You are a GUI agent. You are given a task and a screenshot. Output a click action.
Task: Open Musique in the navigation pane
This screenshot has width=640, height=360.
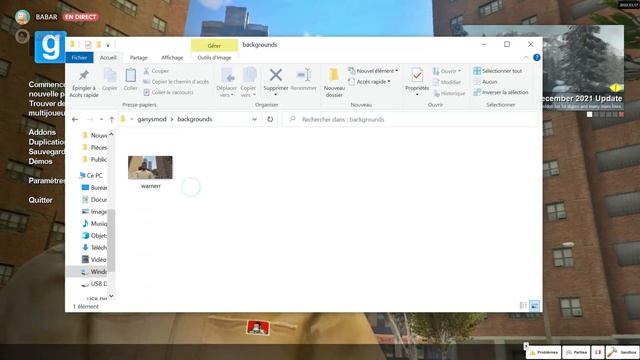click(94, 224)
